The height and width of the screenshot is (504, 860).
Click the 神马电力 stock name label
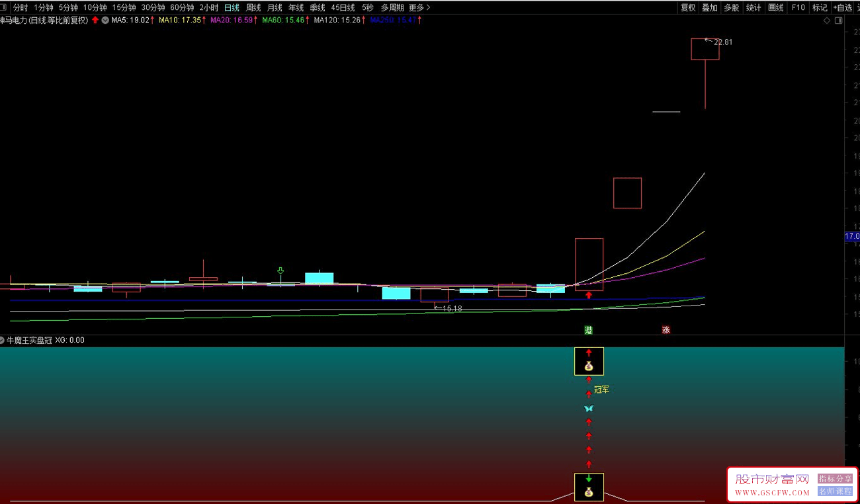point(13,20)
